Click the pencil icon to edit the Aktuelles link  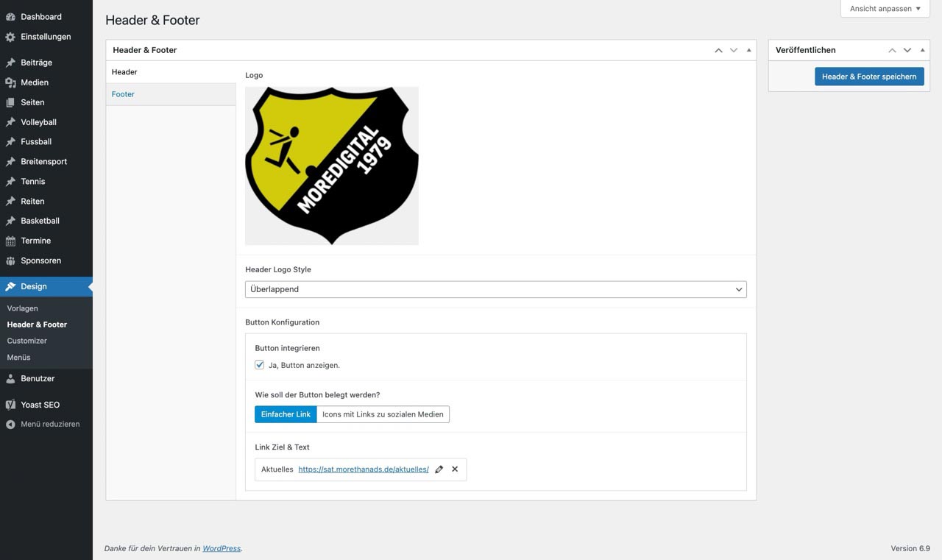pyautogui.click(x=439, y=469)
